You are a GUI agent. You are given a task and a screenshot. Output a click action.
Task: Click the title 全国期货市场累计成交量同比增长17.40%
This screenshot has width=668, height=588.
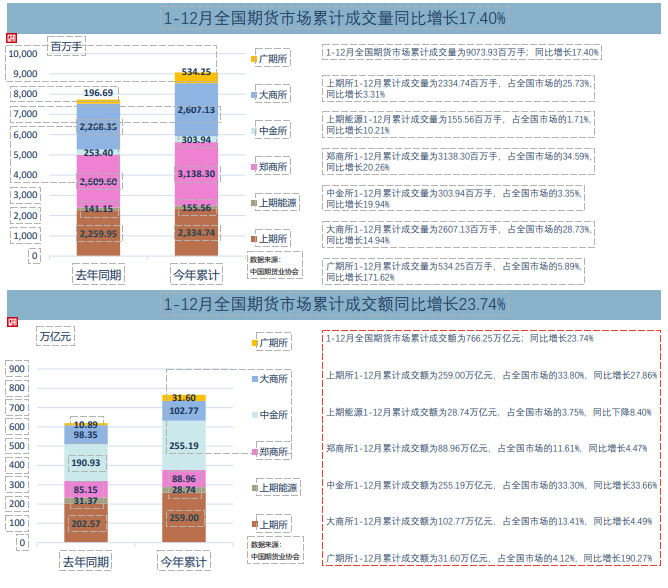pos(334,18)
